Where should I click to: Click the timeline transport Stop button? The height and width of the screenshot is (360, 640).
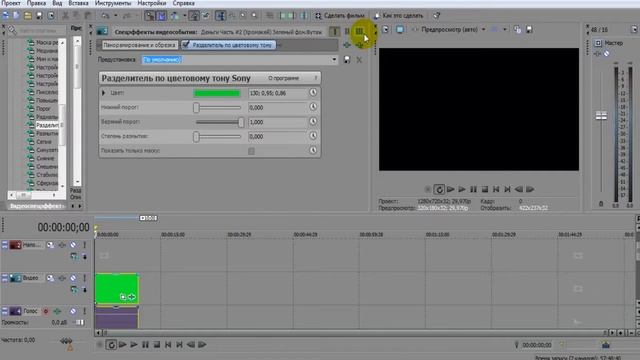(x=157, y=345)
